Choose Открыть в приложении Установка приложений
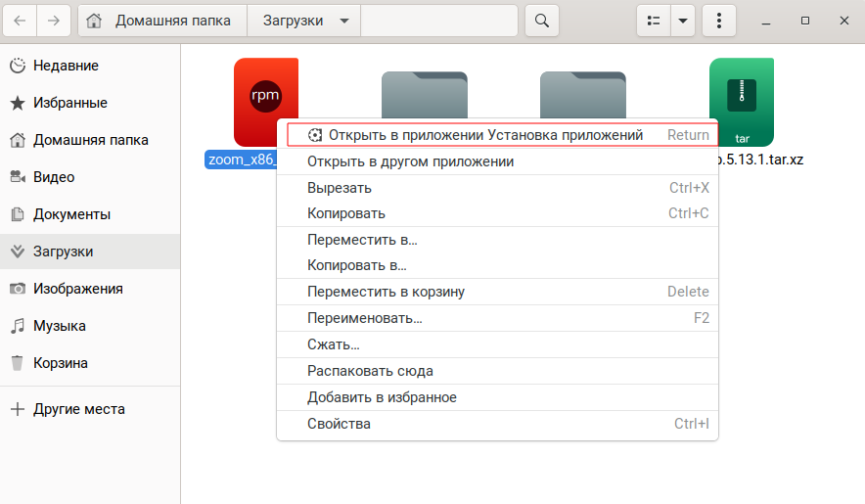 pos(485,135)
